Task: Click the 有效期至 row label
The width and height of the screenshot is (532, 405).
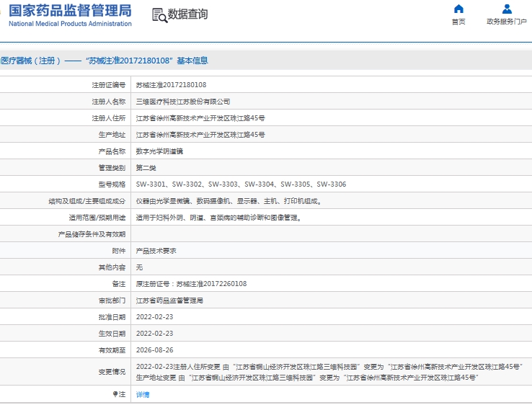Action: pos(112,350)
